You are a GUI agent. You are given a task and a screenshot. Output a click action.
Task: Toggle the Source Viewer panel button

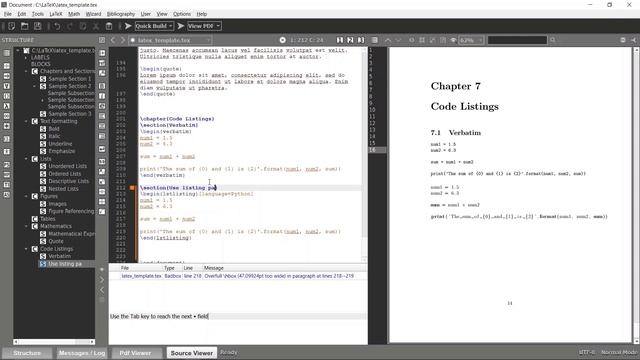pos(192,353)
